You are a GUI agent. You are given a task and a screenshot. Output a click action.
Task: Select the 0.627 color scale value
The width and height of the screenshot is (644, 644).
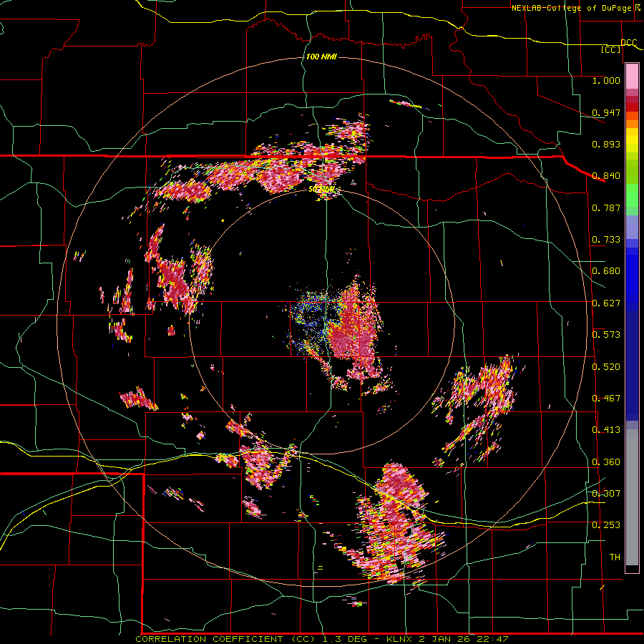coord(606,303)
